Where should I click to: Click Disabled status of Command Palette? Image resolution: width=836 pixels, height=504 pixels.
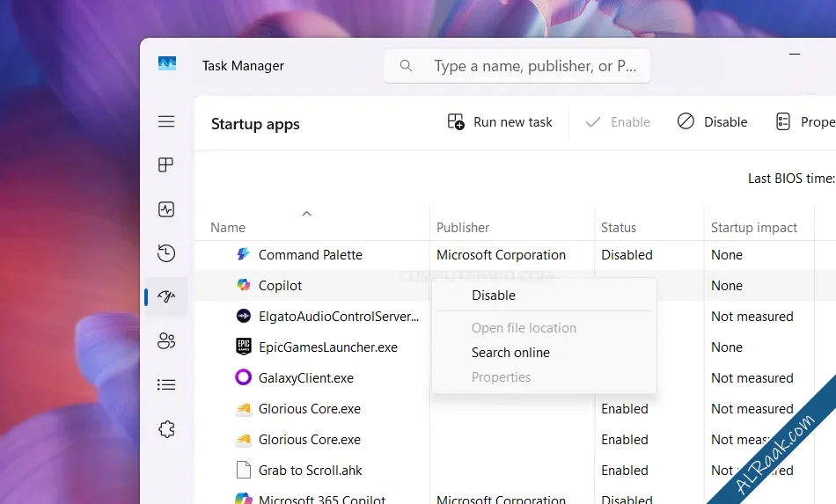coord(627,255)
